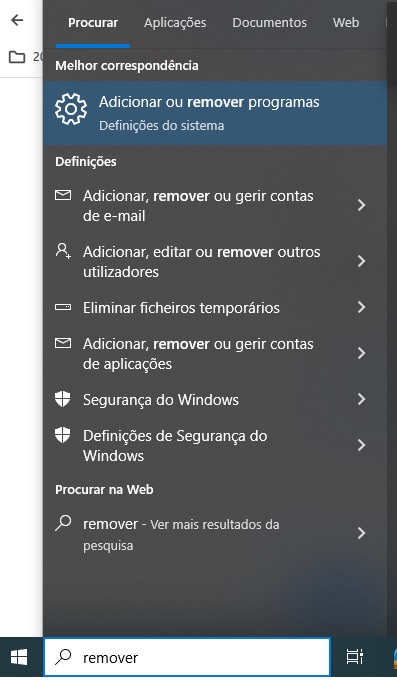Click the gear icon beside Adicionar ou remover programas

(71, 109)
